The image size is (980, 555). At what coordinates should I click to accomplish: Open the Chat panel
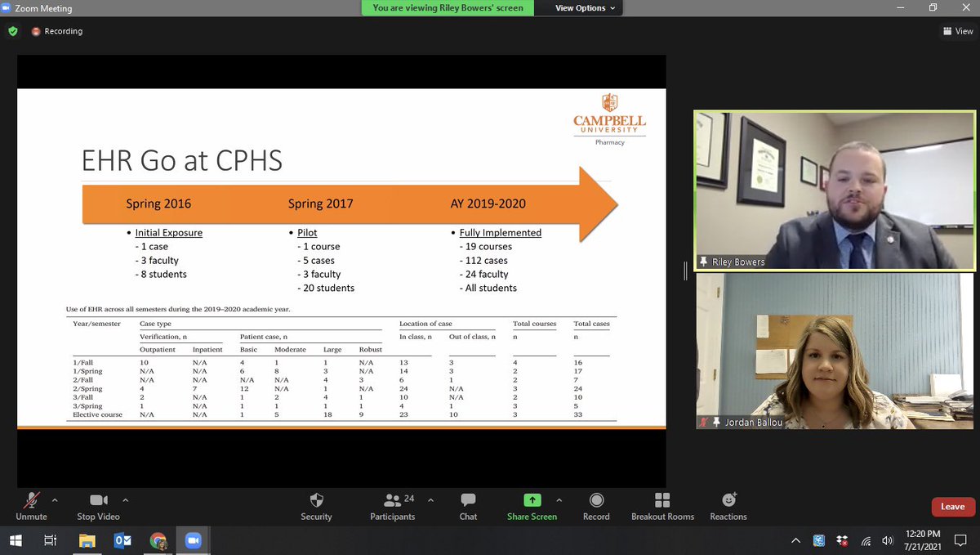pyautogui.click(x=468, y=507)
